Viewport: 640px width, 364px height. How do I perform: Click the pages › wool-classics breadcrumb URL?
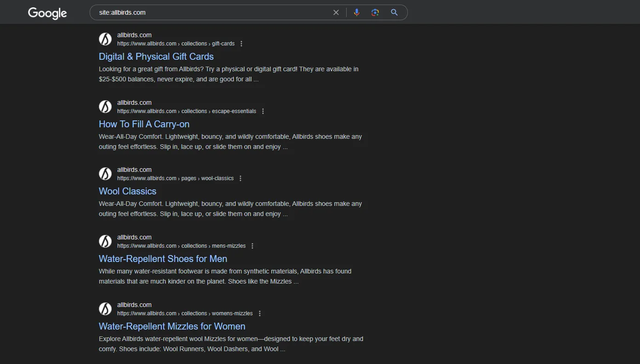[175, 178]
